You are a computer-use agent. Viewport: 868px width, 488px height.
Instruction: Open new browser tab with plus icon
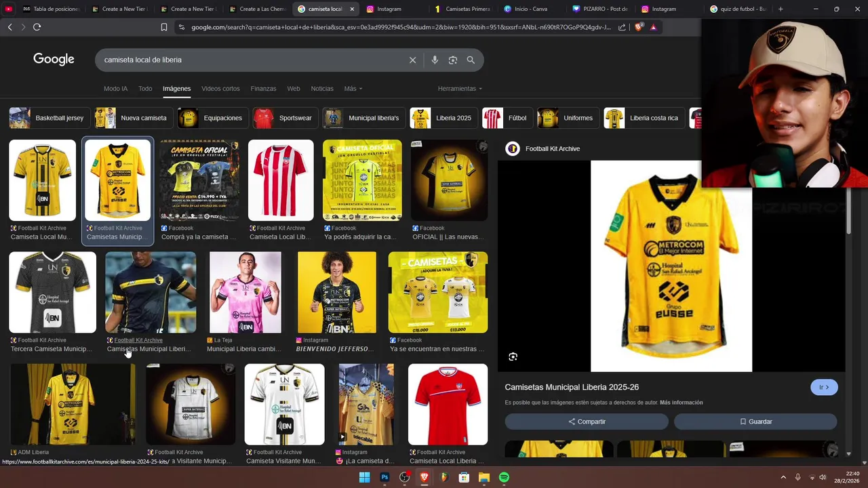(781, 9)
